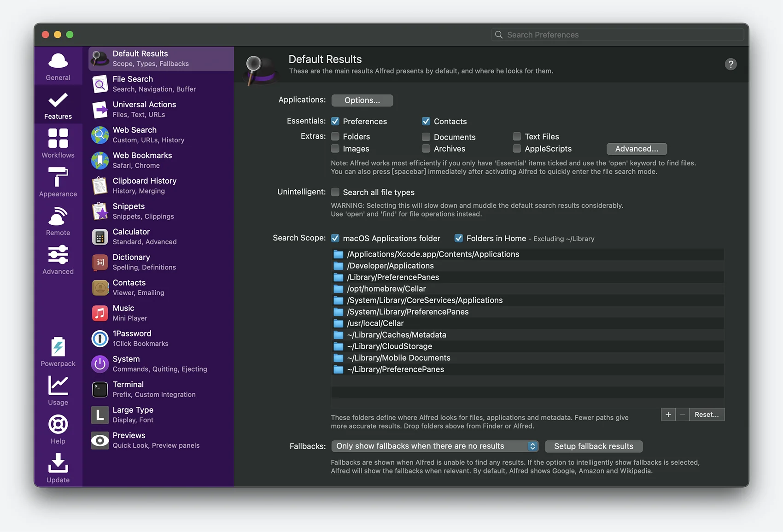Screen dimensions: 783x532
Task: Enable the AppleScripts checkbox
Action: click(517, 148)
